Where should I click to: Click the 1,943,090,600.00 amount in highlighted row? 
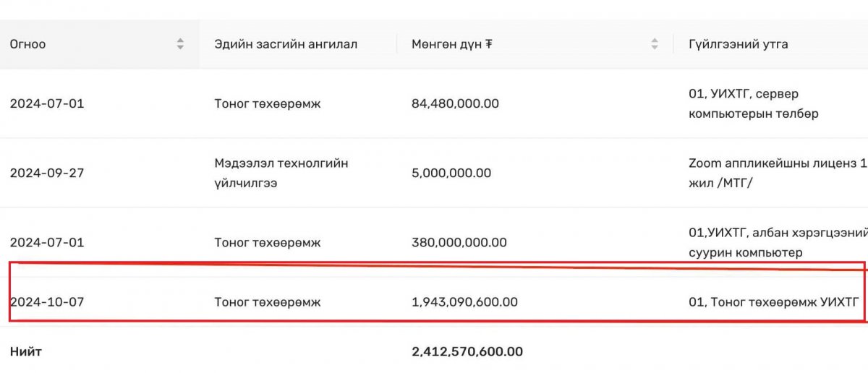coord(464,301)
